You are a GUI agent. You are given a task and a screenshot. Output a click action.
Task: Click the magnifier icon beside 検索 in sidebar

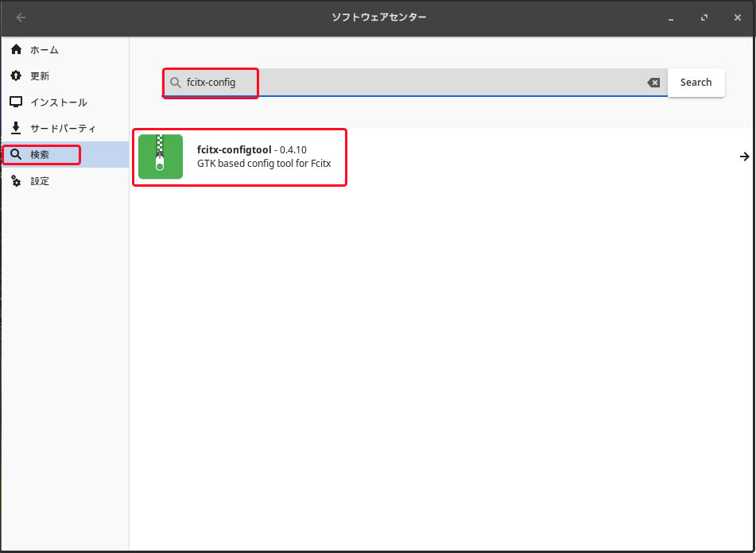tap(16, 155)
